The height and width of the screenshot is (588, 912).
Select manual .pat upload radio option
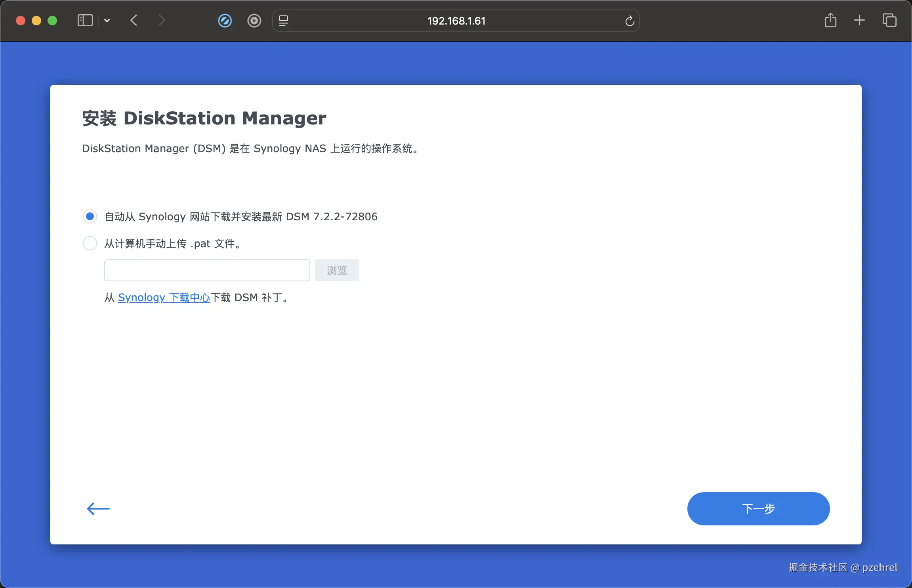coord(90,243)
